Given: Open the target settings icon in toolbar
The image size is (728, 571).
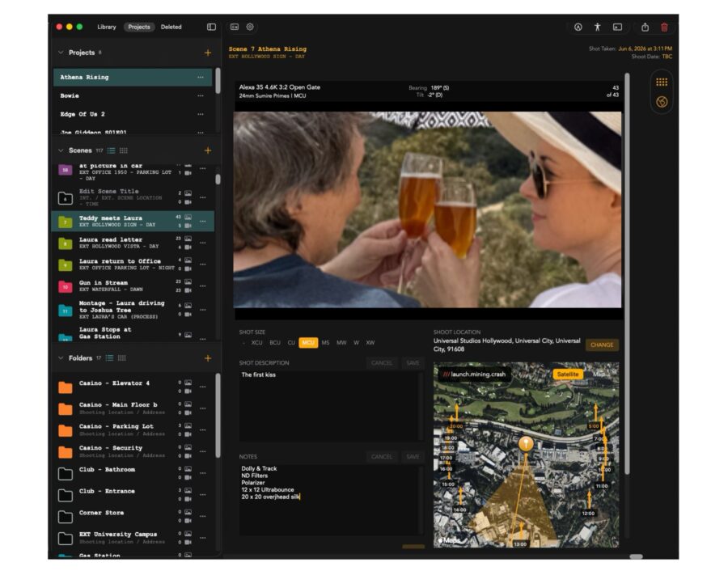Looking at the screenshot, I should point(250,27).
